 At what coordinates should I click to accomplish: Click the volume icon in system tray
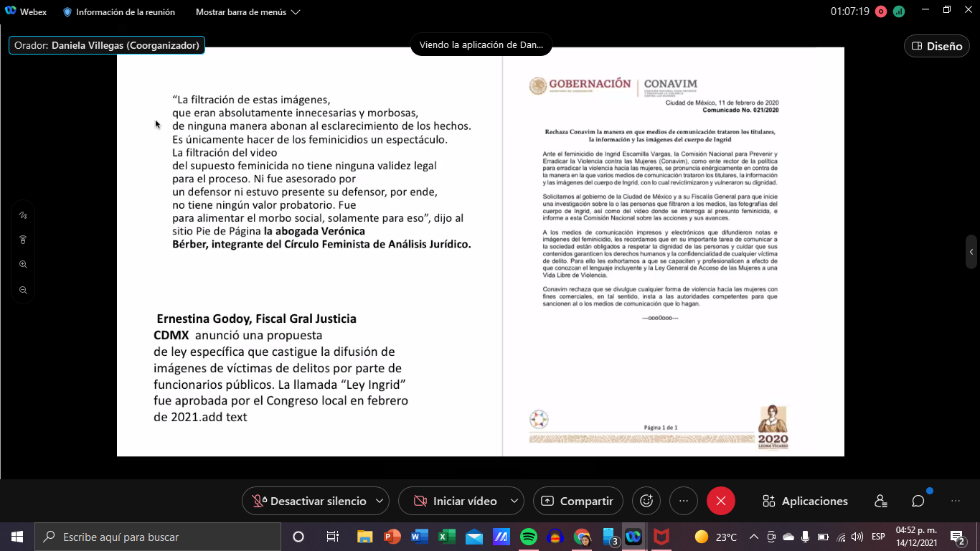coord(857,537)
